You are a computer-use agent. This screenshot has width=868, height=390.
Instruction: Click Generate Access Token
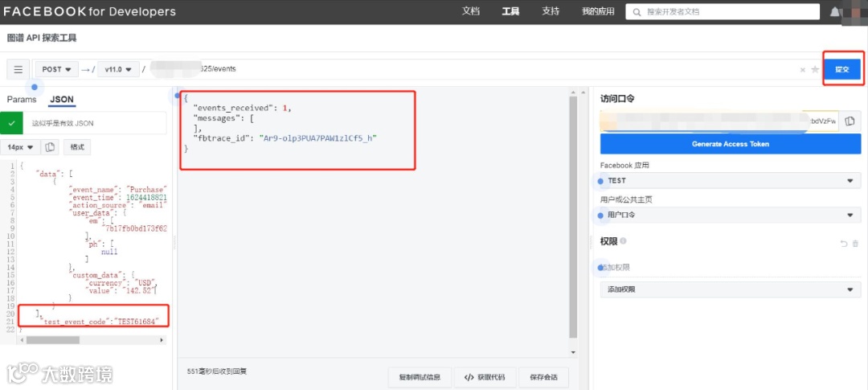[x=730, y=144]
